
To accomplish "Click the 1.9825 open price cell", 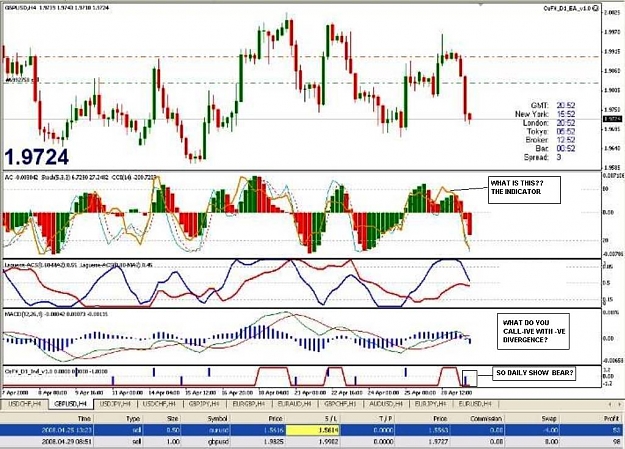I will tap(273, 441).
